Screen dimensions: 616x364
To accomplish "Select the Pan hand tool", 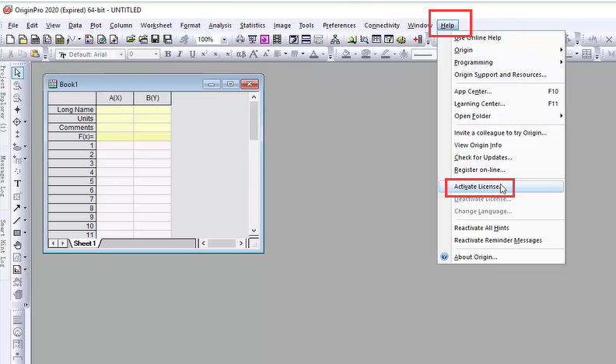I will coord(17,246).
